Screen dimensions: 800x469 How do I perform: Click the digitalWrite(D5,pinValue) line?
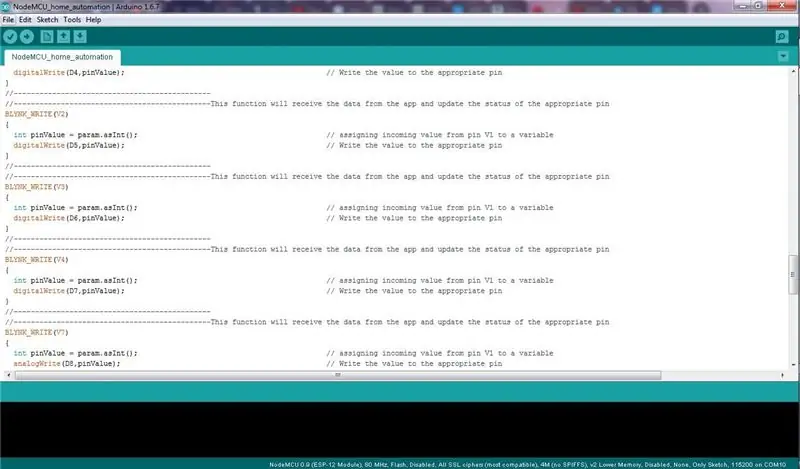[x=69, y=145]
